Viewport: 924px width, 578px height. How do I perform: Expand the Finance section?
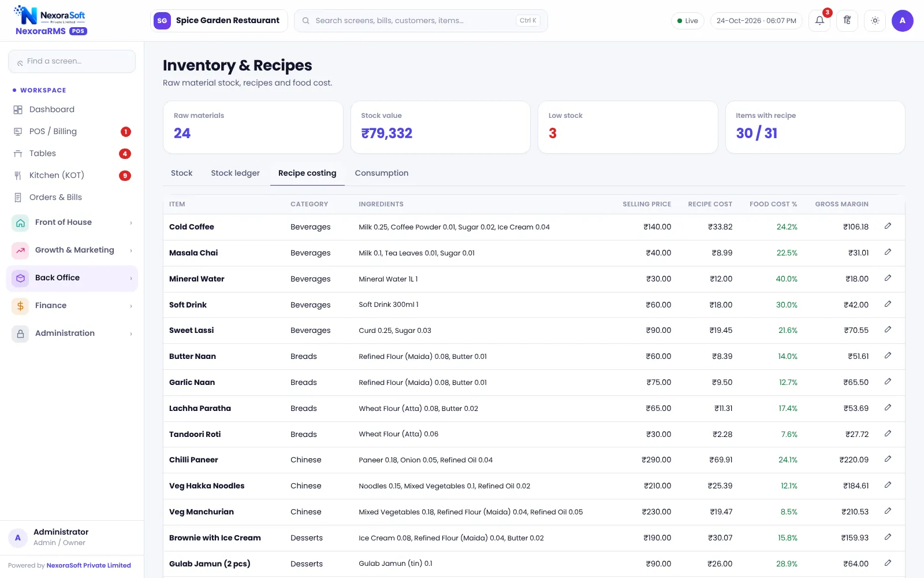pyautogui.click(x=72, y=306)
